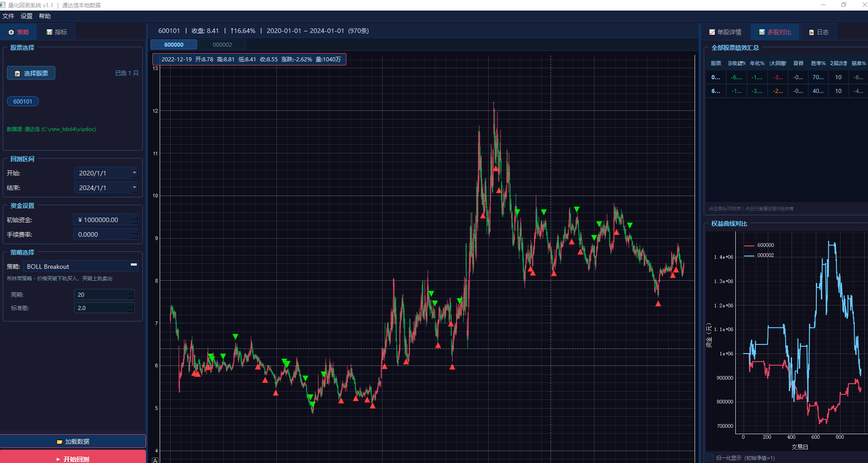The image size is (868, 463).
Task: Expand the 开始 date dropdown
Action: pyautogui.click(x=134, y=173)
